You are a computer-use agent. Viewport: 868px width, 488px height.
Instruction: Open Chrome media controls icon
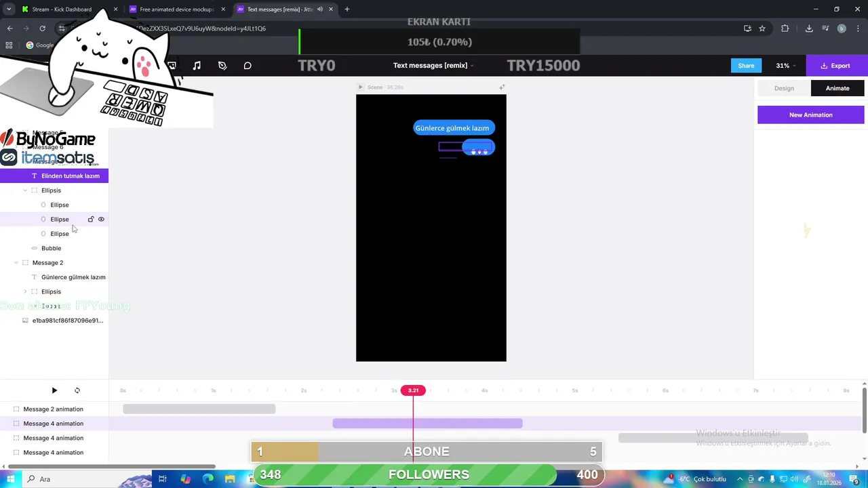825,28
